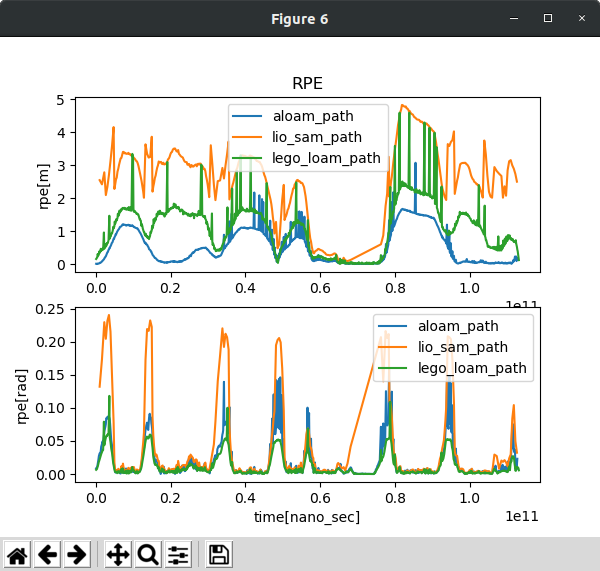
Task: Minimize the Figure 6 window
Action: click(514, 18)
